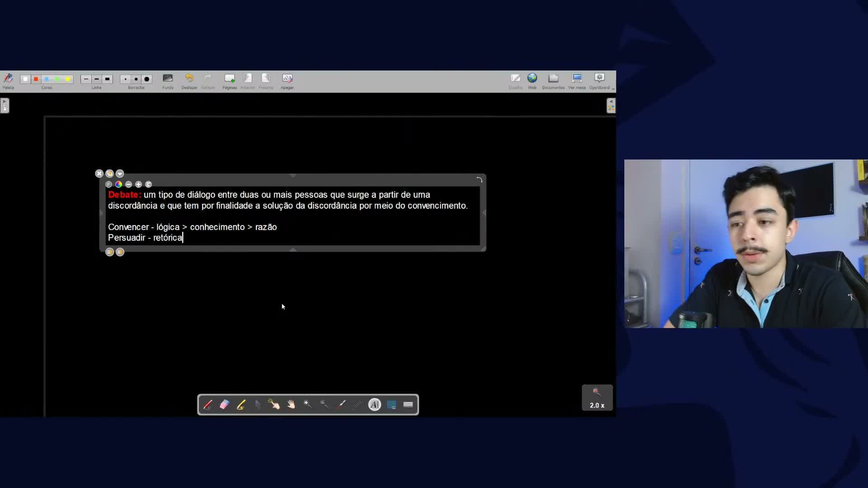Toggle the Paleta stylus palette

[8, 81]
